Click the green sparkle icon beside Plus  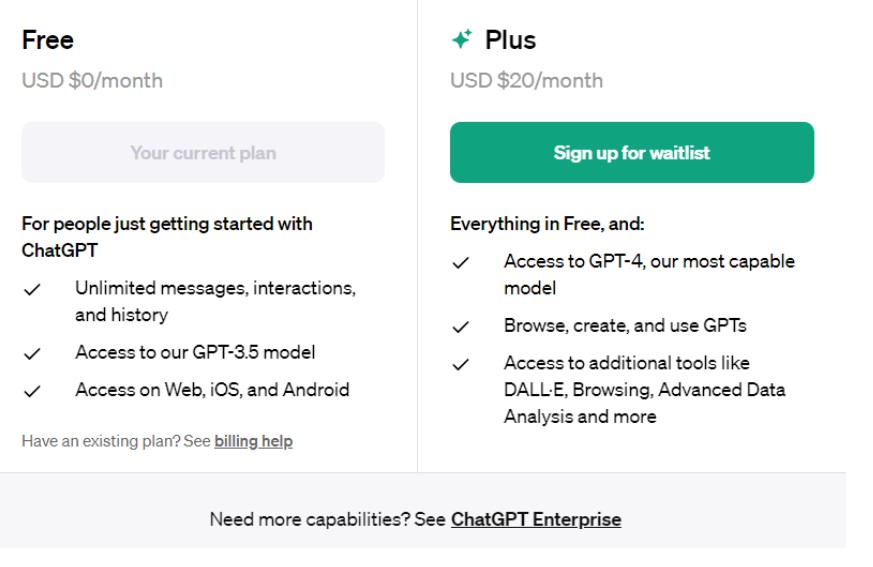(x=461, y=40)
